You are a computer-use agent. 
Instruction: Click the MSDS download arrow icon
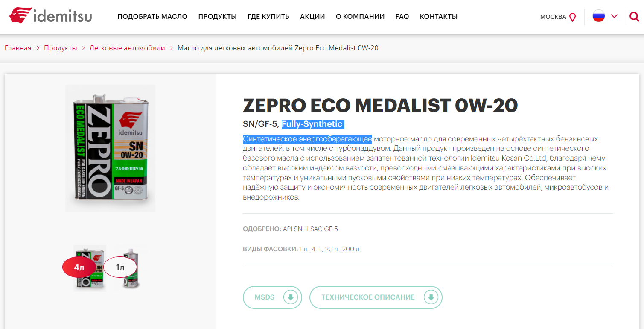(291, 297)
